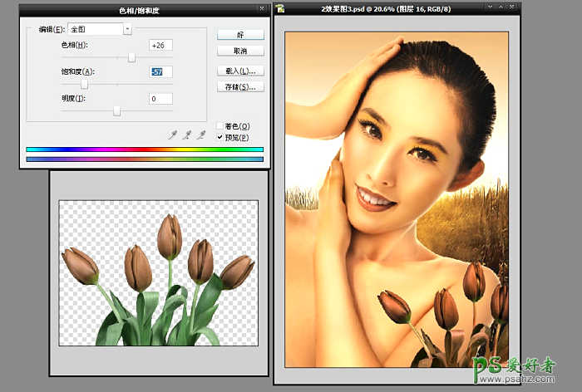Click the 明度 value field showing 0

pos(160,99)
